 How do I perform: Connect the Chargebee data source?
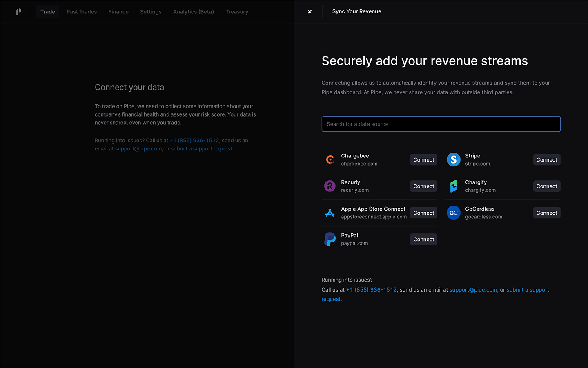click(423, 159)
